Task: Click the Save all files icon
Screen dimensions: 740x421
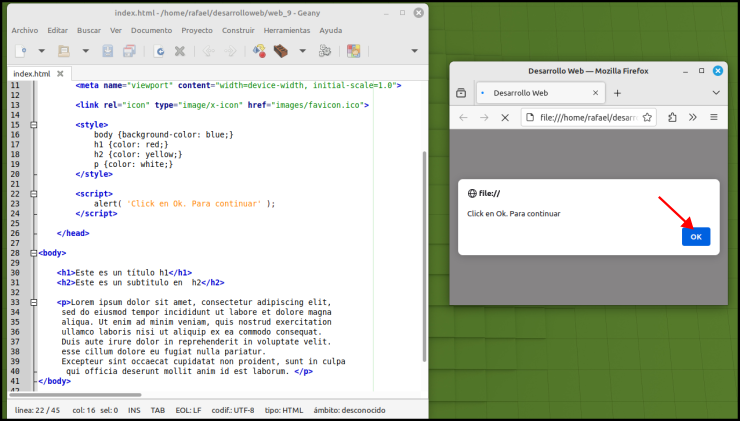Action: pyautogui.click(x=129, y=51)
